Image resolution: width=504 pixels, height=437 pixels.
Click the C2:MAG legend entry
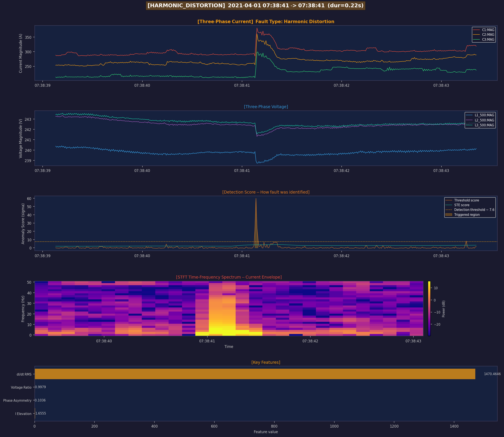click(x=488, y=35)
